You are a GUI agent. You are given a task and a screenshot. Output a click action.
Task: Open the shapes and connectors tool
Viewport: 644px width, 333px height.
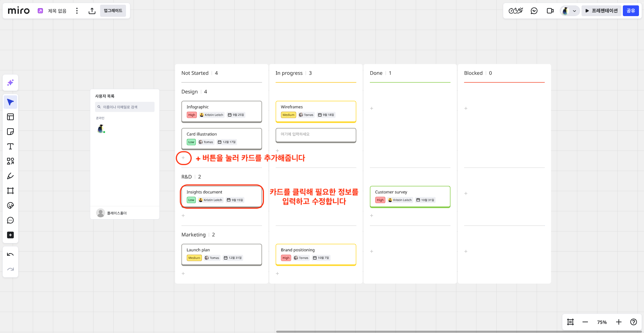click(x=10, y=161)
